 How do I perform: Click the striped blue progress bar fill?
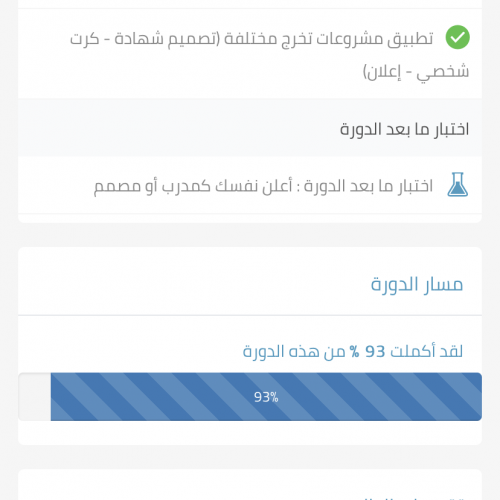tap(266, 397)
